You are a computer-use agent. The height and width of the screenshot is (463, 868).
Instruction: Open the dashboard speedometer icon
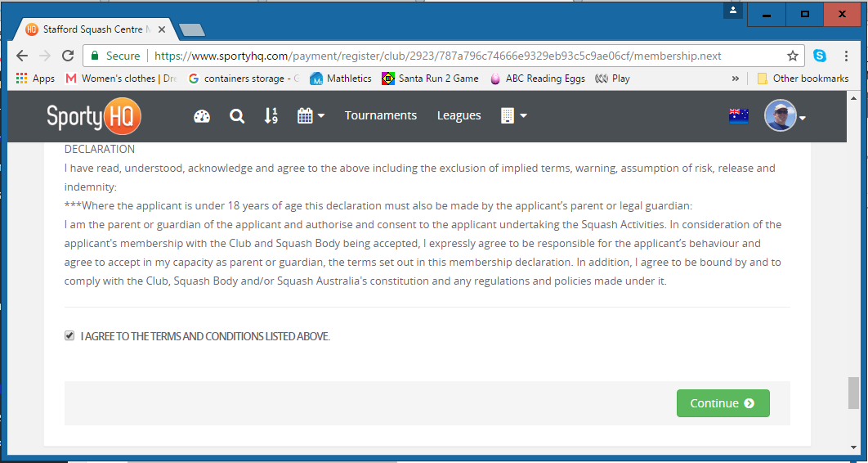tap(202, 116)
